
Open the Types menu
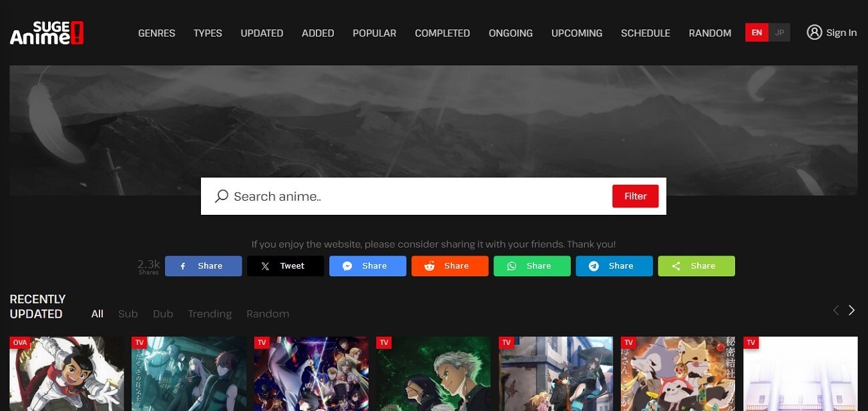[208, 33]
